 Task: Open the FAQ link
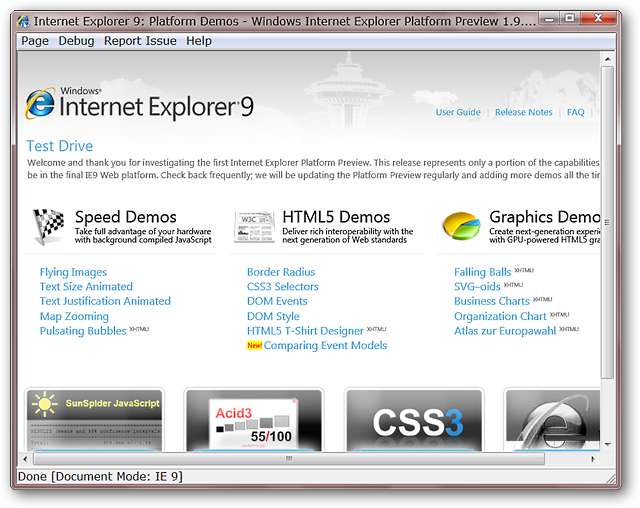[576, 112]
